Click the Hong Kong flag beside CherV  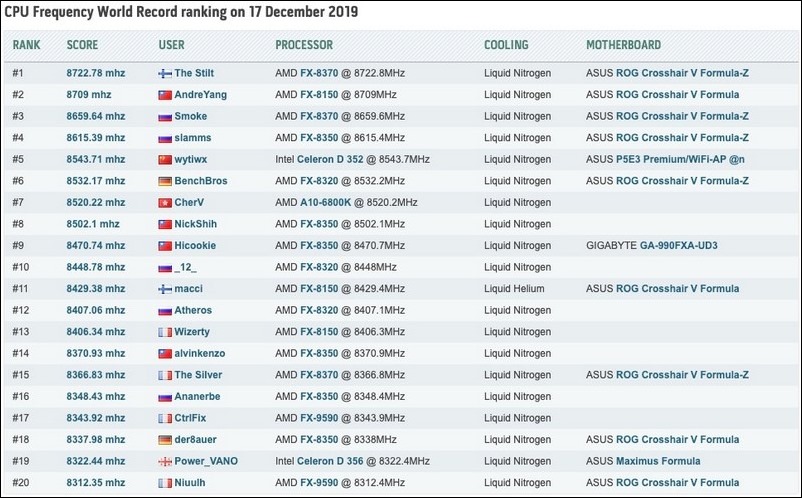[x=165, y=202]
